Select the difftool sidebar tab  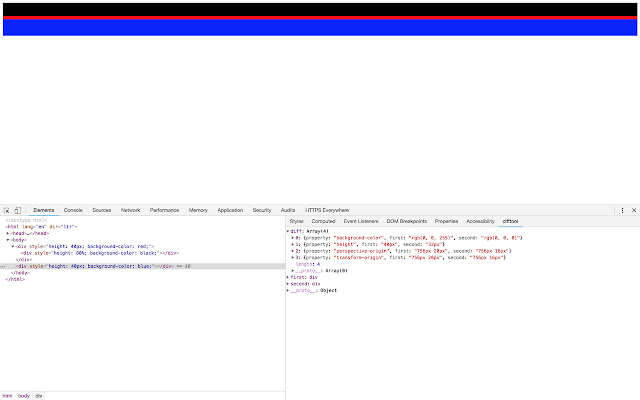[510, 221]
